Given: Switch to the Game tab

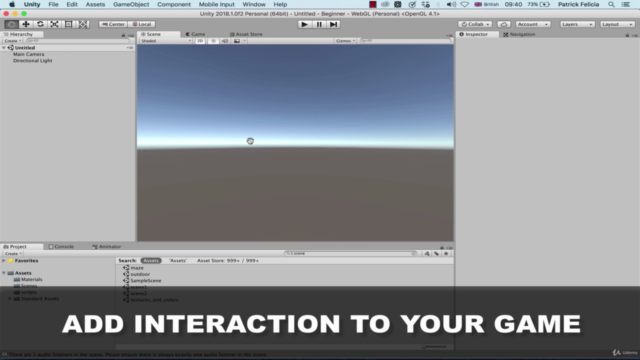Looking at the screenshot, I should 196,34.
